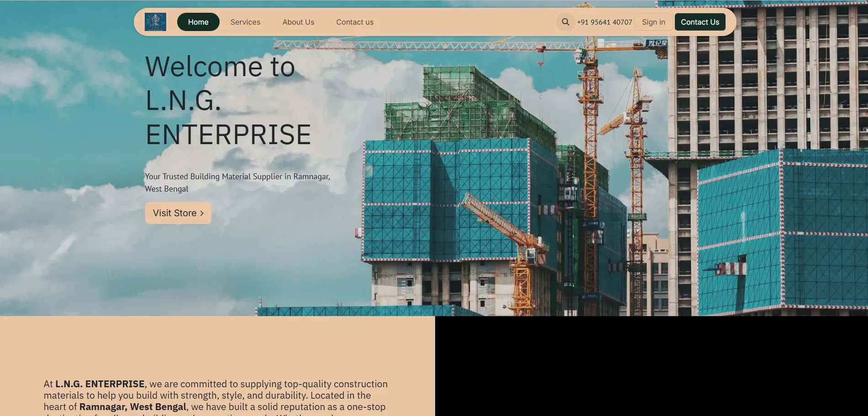Click bold L.N.G. ENTERPRISE in the paragraph
Screen dimensions: 868x416
pos(100,384)
